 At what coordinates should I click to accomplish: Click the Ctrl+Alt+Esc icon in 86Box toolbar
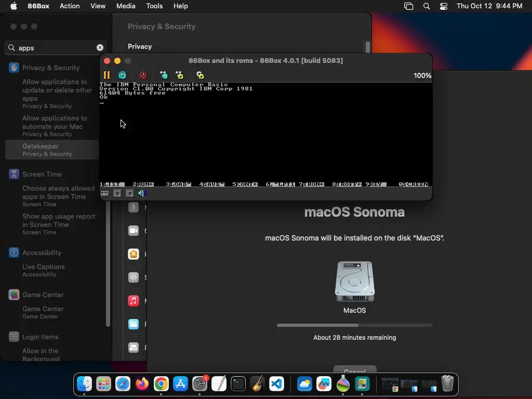179,75
